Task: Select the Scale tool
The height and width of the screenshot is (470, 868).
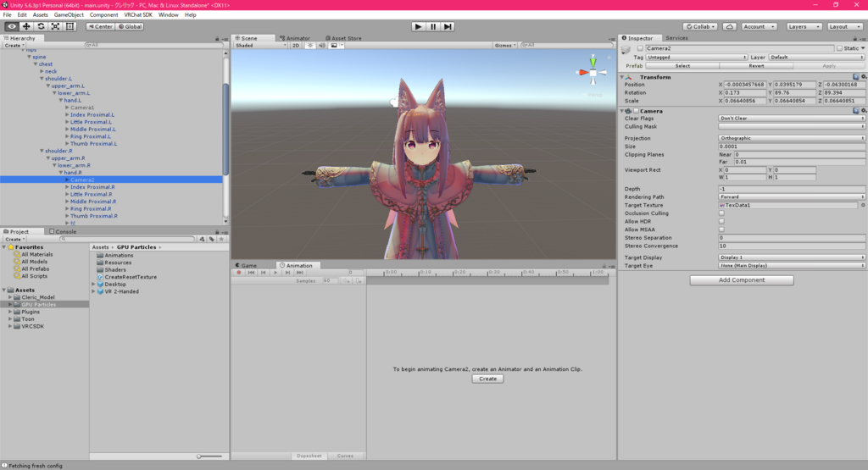Action: click(55, 26)
